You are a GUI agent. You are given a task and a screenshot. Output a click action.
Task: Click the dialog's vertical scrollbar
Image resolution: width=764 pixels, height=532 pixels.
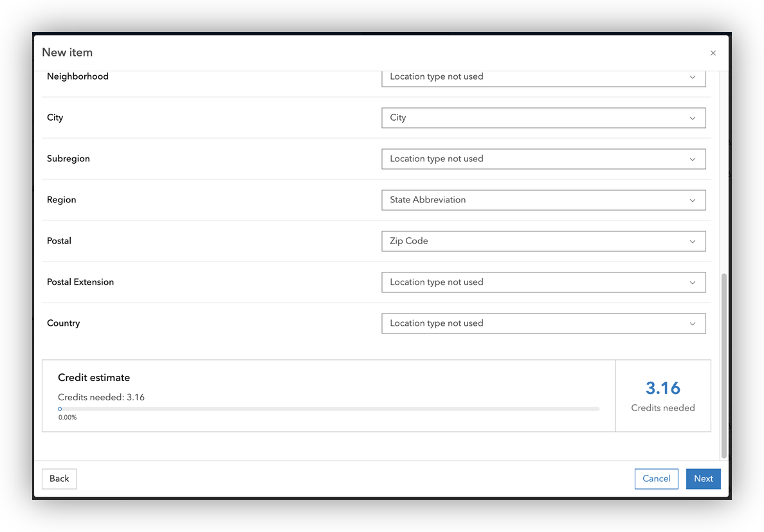tap(724, 365)
